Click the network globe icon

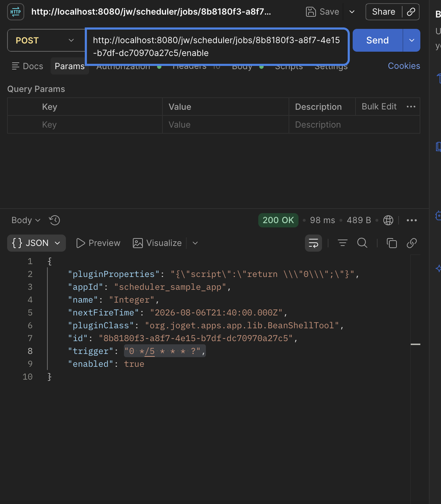tap(388, 220)
